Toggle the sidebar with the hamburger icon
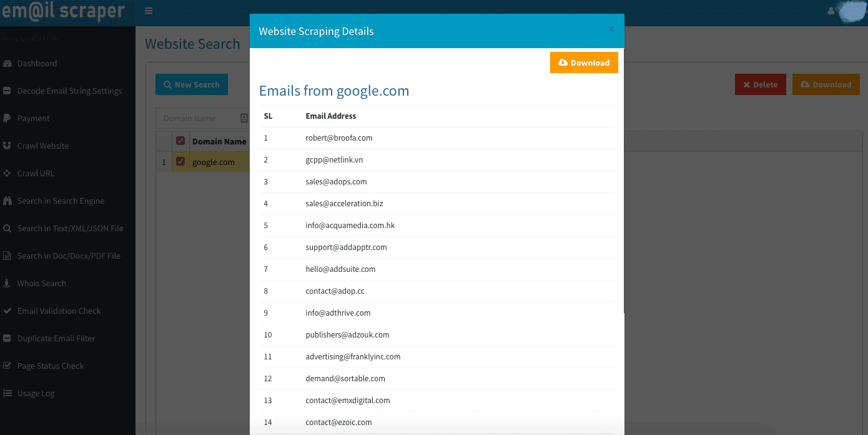 pyautogui.click(x=148, y=11)
